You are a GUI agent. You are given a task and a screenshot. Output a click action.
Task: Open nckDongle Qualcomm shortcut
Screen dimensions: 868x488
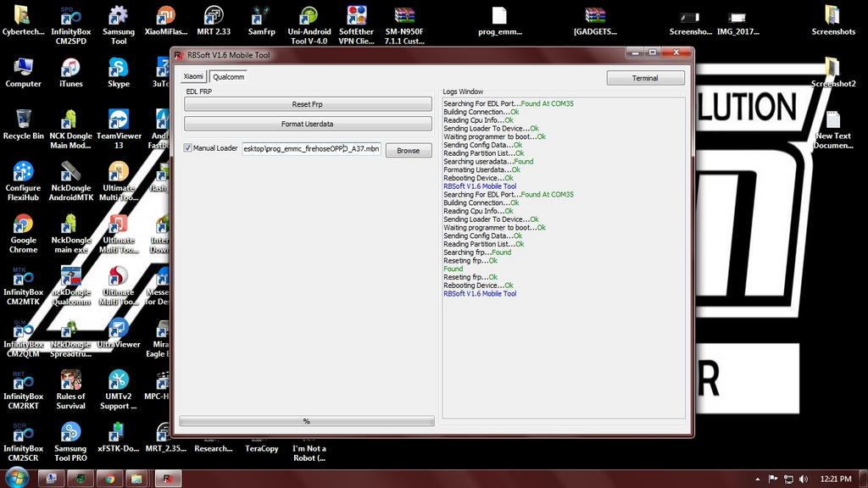point(71,286)
